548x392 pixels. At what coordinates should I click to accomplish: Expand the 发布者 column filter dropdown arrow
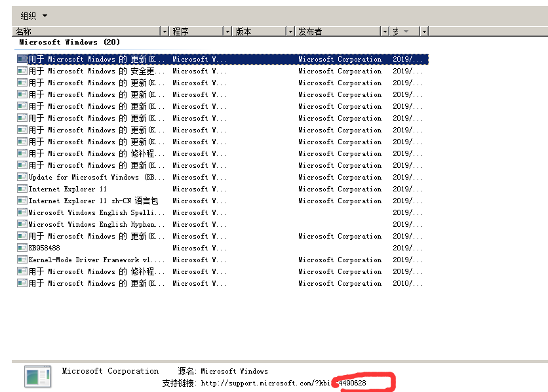385,31
